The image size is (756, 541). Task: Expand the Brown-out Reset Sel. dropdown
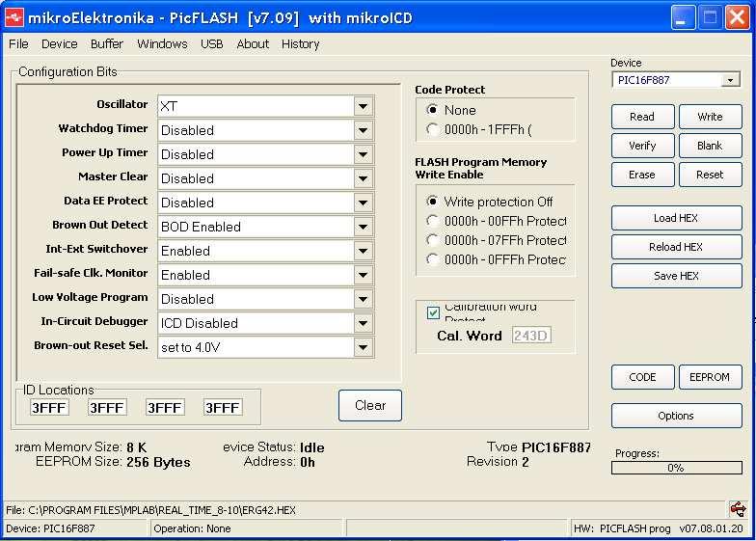click(x=363, y=347)
